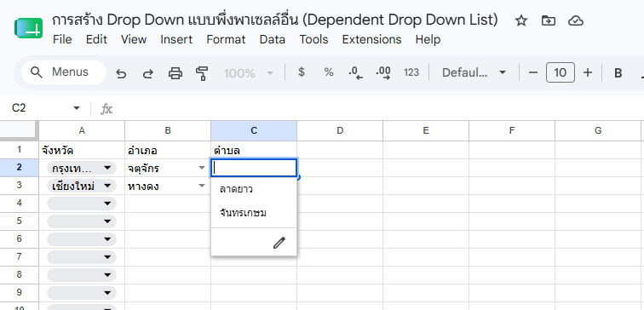Select column C header

[254, 130]
